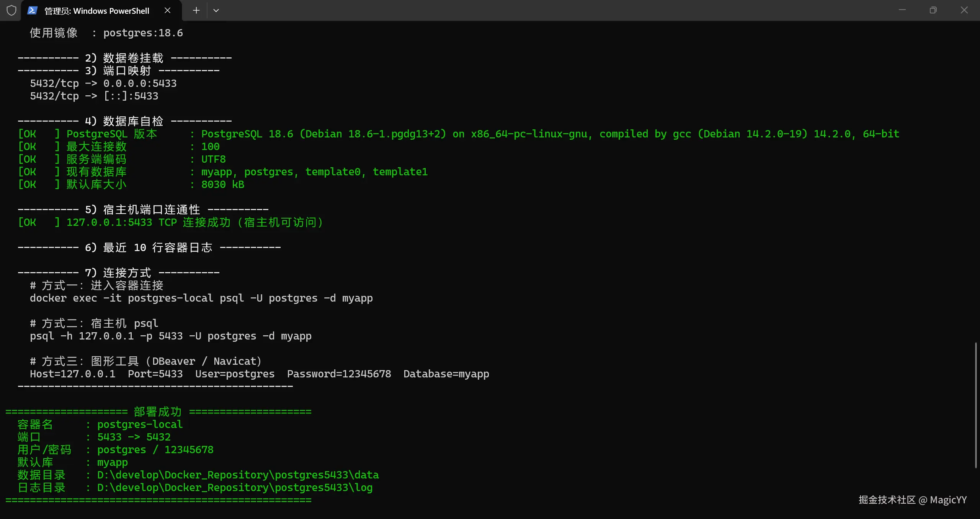Click the Password=12345678 text

tap(339, 374)
